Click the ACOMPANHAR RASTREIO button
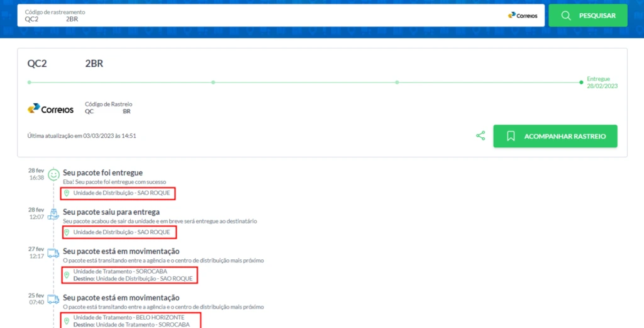This screenshot has height=328, width=644. pos(555,136)
